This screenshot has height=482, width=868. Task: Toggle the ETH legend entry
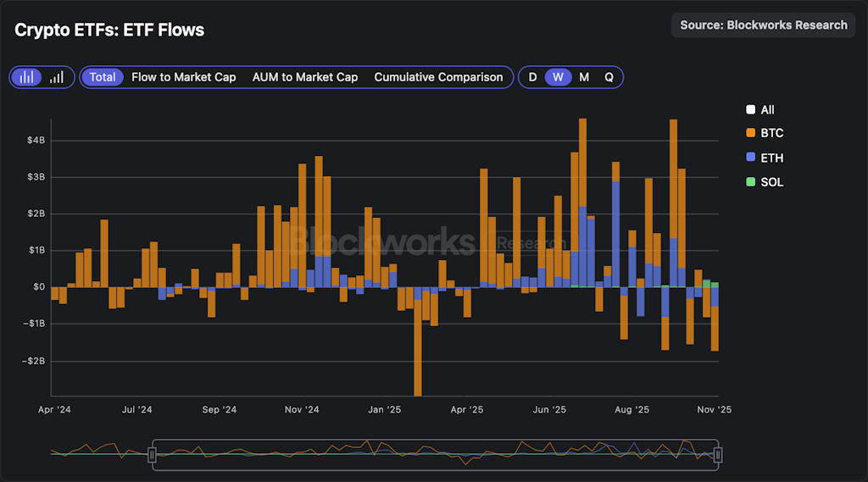(x=764, y=158)
